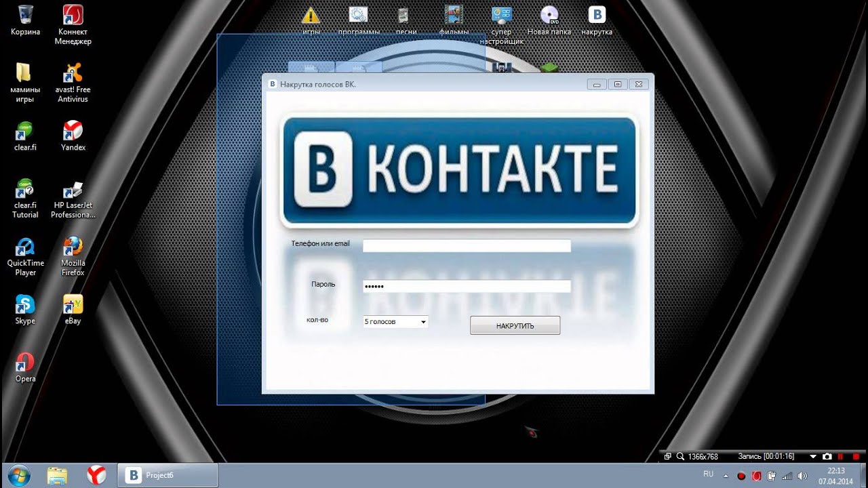The width and height of the screenshot is (868, 488).
Task: Click the Накрутка голосов ВК title icon
Action: [x=273, y=84]
